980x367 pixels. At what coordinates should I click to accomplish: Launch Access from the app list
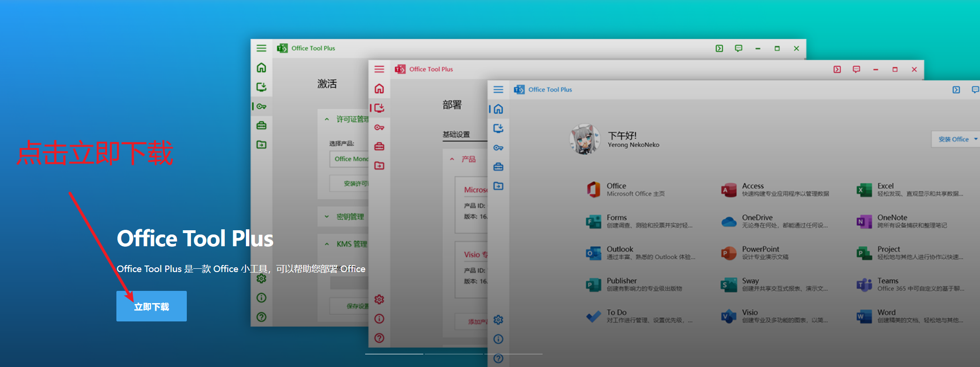(x=775, y=189)
